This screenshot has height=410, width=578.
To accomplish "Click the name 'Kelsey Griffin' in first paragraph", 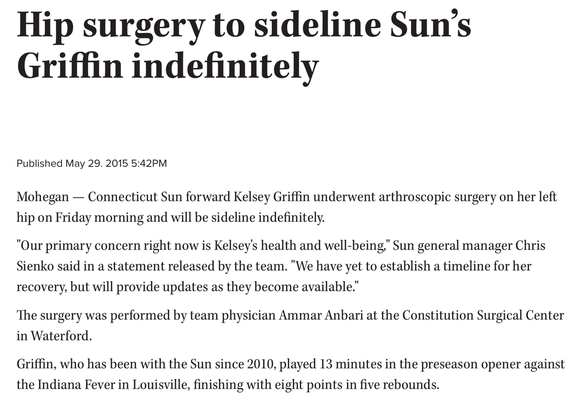I will (272, 197).
